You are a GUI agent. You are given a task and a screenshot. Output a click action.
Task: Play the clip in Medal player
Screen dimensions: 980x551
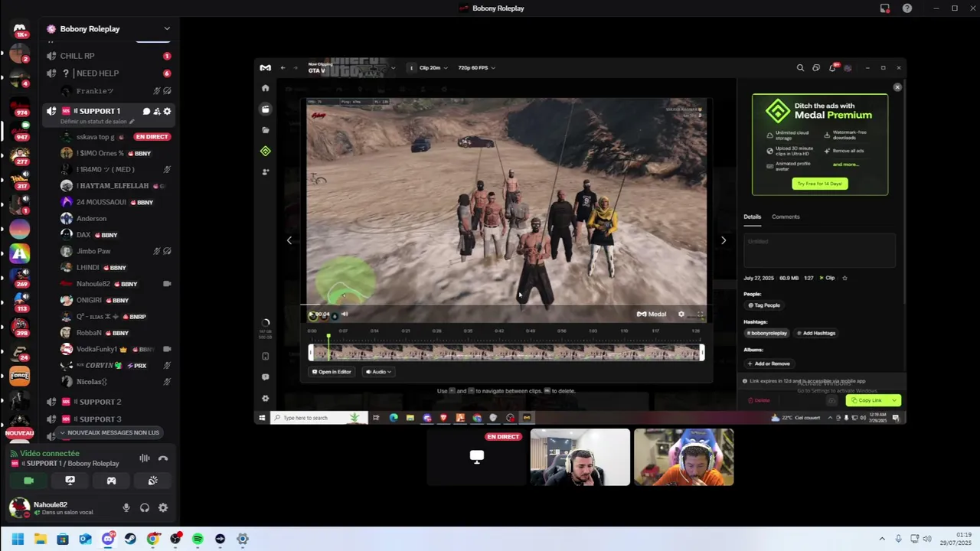coord(312,315)
